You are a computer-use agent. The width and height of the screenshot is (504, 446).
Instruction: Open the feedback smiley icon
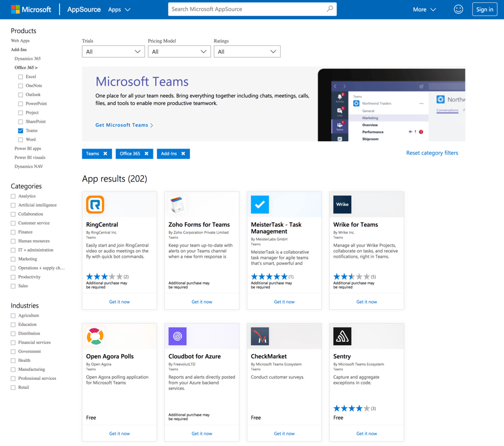coord(458,9)
